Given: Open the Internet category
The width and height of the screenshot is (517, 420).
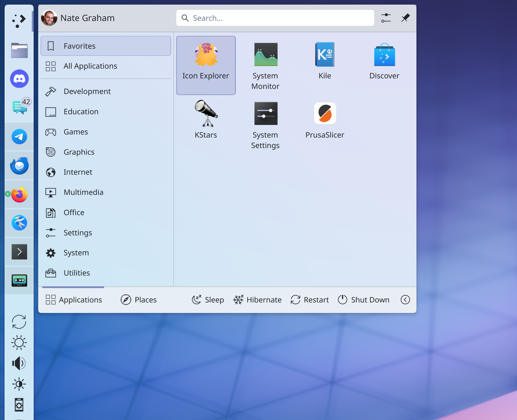Looking at the screenshot, I should click(x=106, y=172).
